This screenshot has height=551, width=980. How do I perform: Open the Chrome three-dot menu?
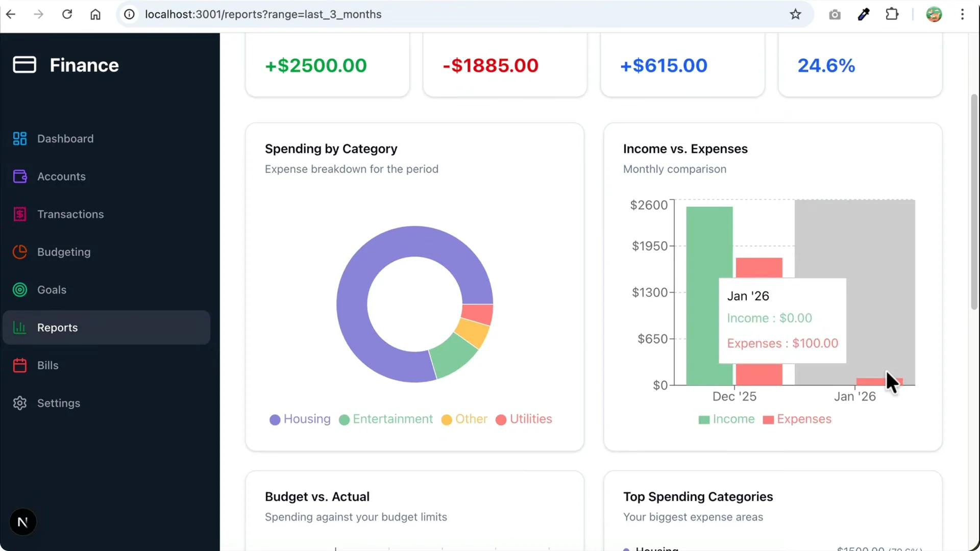click(x=962, y=14)
